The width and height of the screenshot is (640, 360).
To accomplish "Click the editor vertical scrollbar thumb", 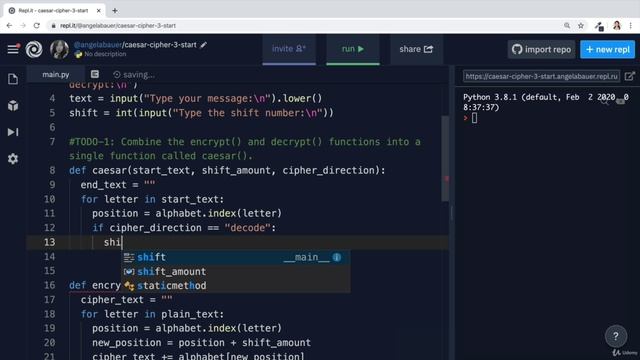I will pyautogui.click(x=445, y=158).
